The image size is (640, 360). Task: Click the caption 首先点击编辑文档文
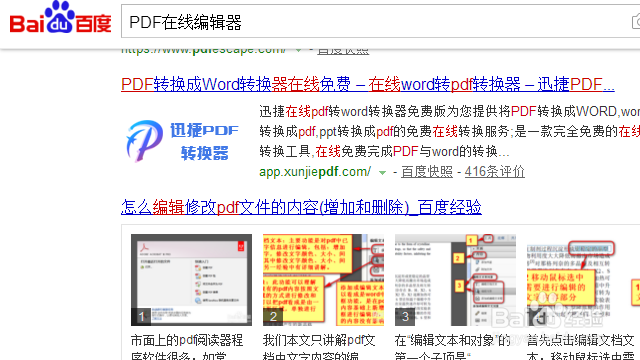[x=580, y=340]
